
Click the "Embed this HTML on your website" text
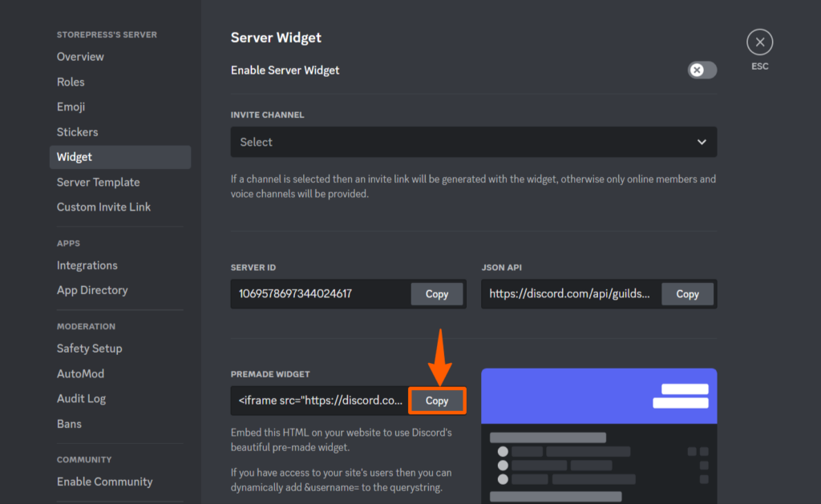click(342, 440)
